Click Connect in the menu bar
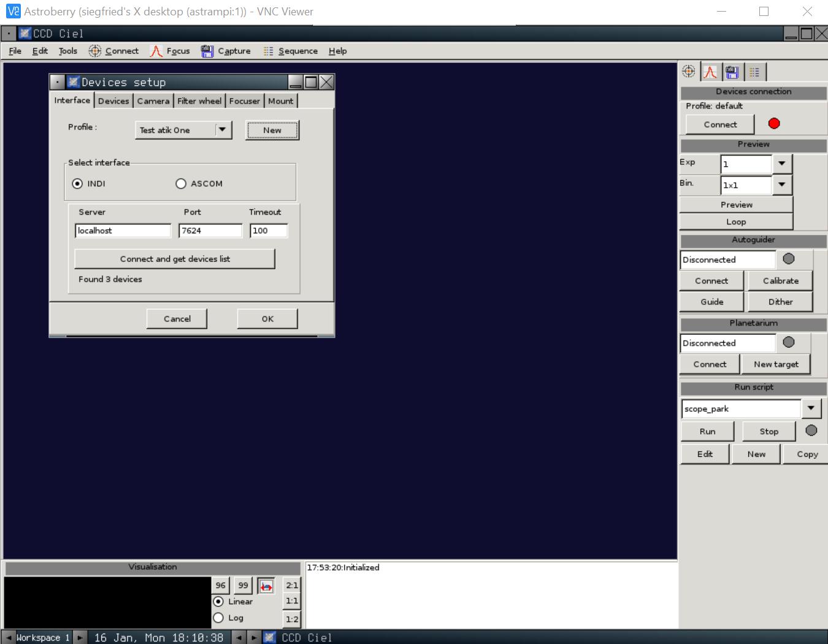Viewport: 828px width, 644px height. (114, 51)
